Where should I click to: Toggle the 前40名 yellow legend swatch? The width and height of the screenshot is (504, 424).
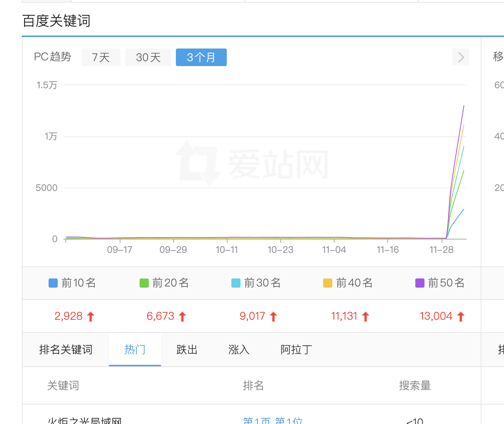(x=328, y=283)
